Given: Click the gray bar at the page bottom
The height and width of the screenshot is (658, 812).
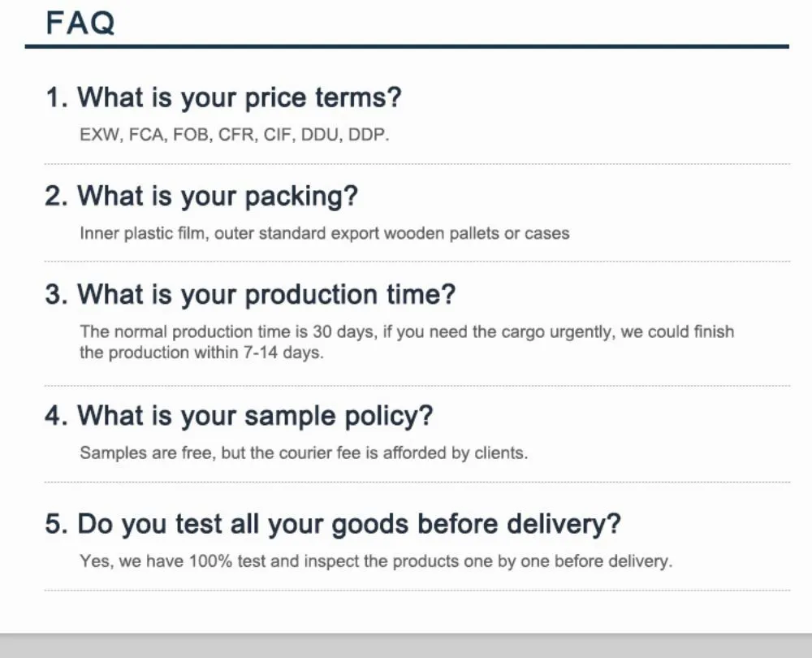Looking at the screenshot, I should coord(406,646).
